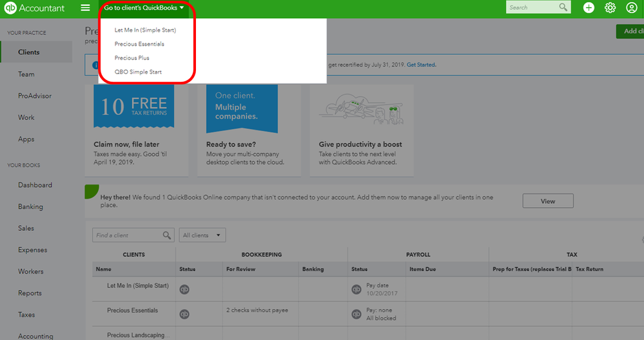
Task: Open Give productivity a boost card
Action: (x=362, y=131)
